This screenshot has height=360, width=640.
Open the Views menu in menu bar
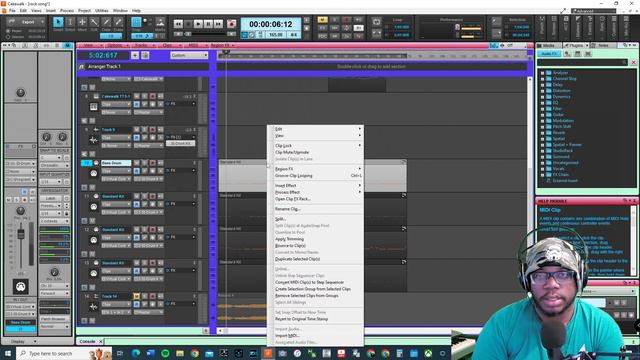point(36,10)
